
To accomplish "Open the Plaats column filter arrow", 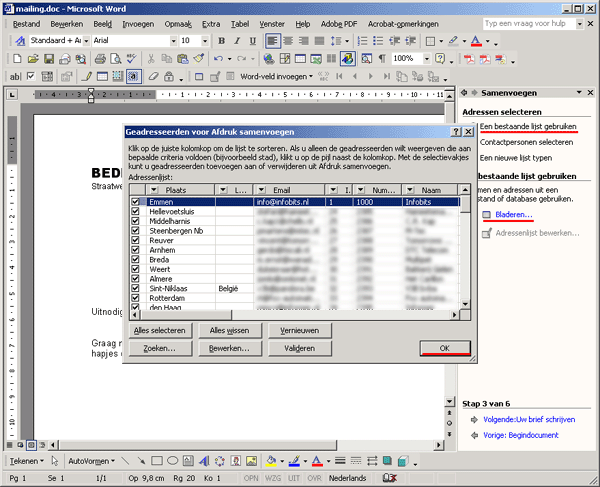I will (155, 189).
